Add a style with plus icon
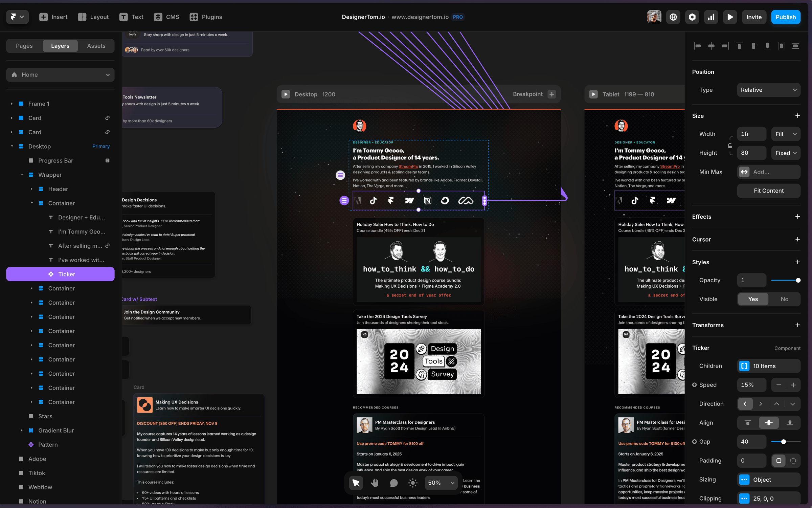 coord(797,262)
